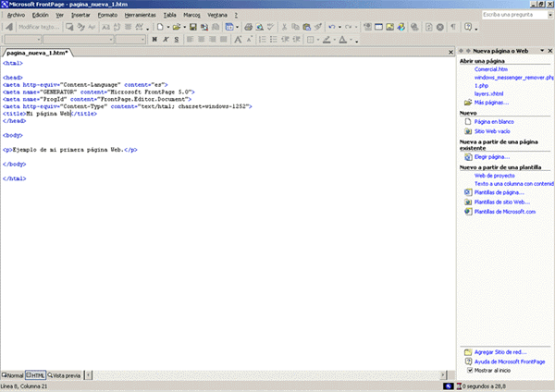
Task: Open the Edición menu
Action: tap(41, 15)
